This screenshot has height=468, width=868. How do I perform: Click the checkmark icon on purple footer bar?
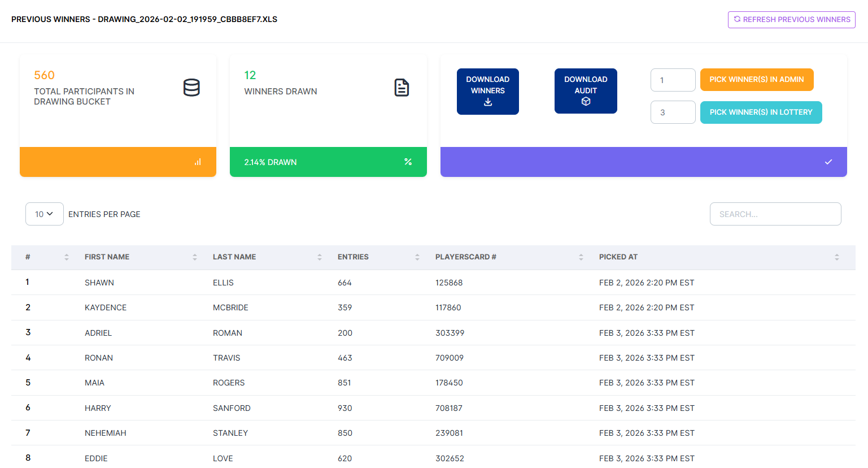click(x=828, y=162)
